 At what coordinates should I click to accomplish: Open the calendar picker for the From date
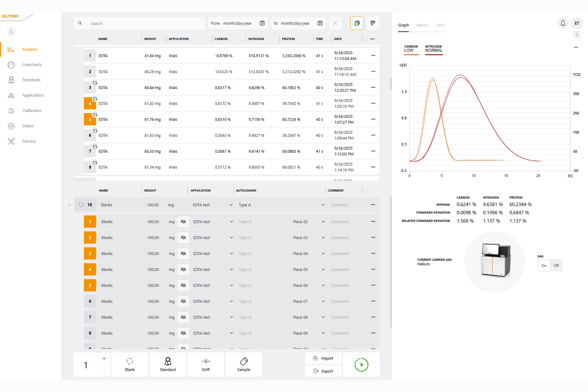pos(262,23)
